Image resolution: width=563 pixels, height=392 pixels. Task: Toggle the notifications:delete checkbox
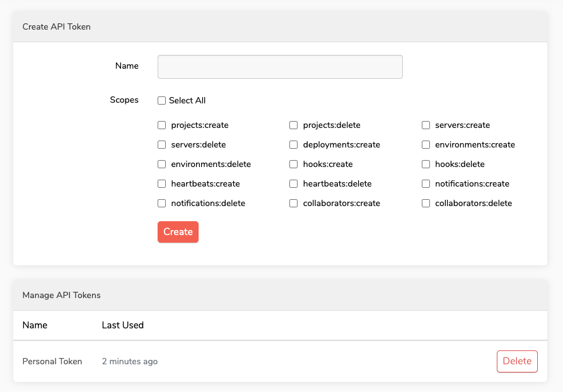pyautogui.click(x=161, y=203)
